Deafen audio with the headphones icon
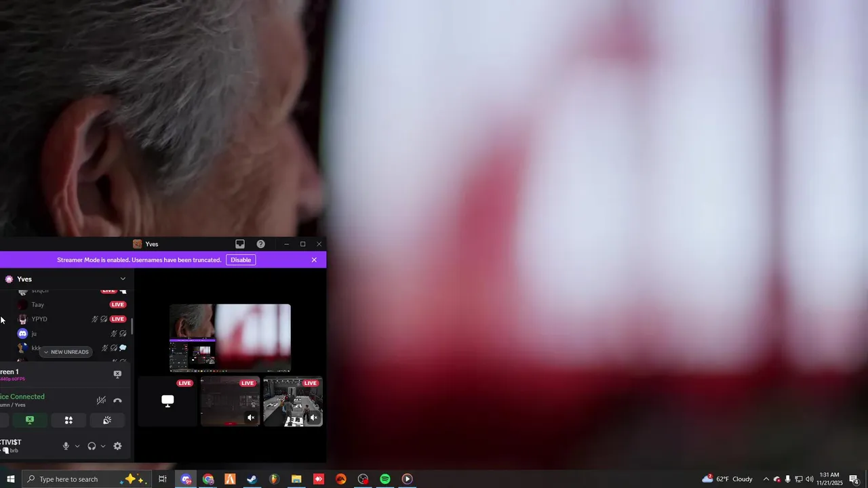 pyautogui.click(x=92, y=446)
